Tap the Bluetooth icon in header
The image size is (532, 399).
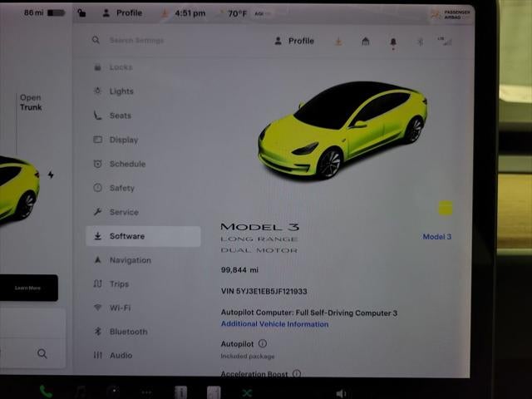420,42
